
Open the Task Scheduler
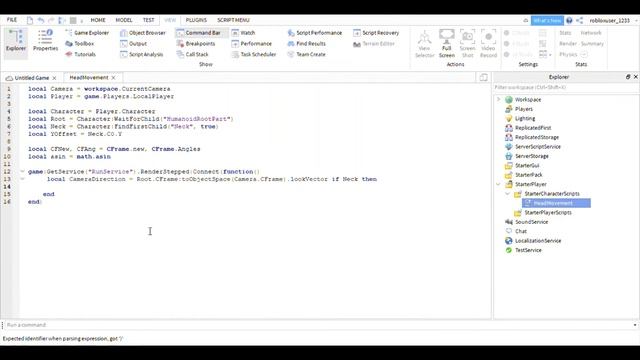(x=254, y=54)
